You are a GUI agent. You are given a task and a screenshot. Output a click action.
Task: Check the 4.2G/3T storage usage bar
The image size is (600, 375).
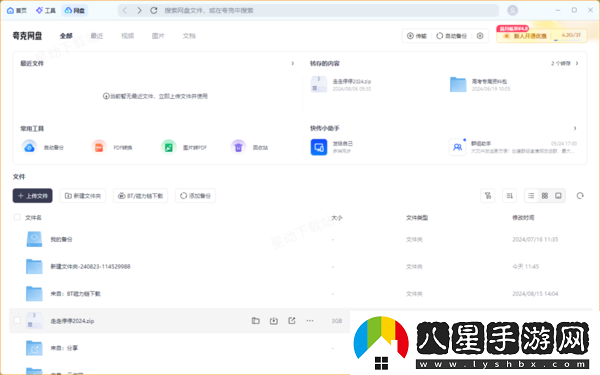568,36
